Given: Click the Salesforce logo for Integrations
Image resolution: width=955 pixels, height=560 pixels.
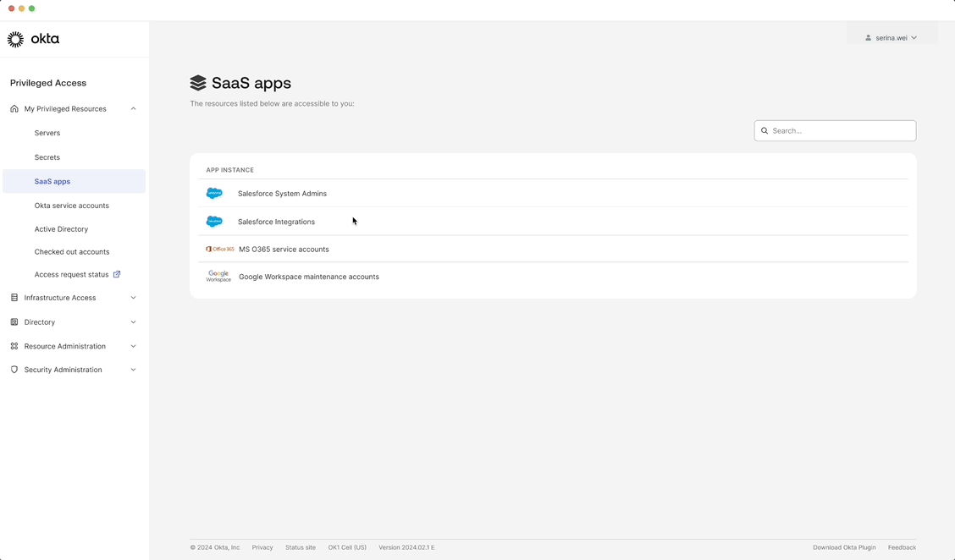Looking at the screenshot, I should point(214,222).
